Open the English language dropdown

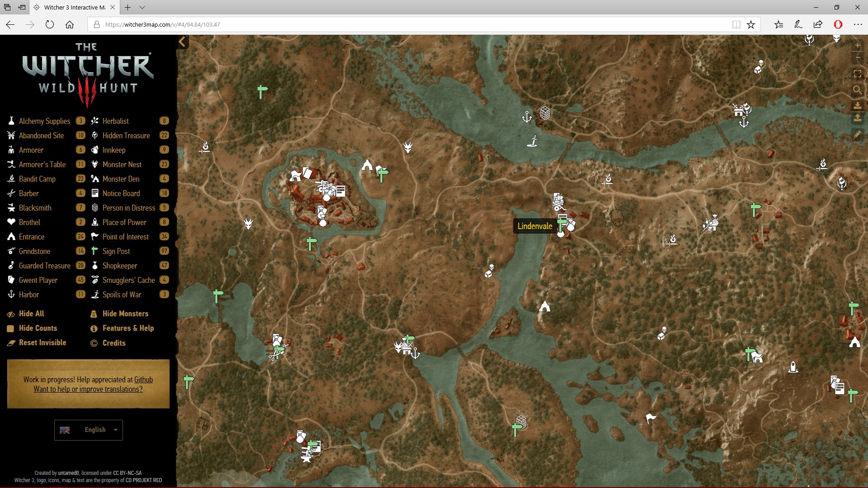coord(89,430)
